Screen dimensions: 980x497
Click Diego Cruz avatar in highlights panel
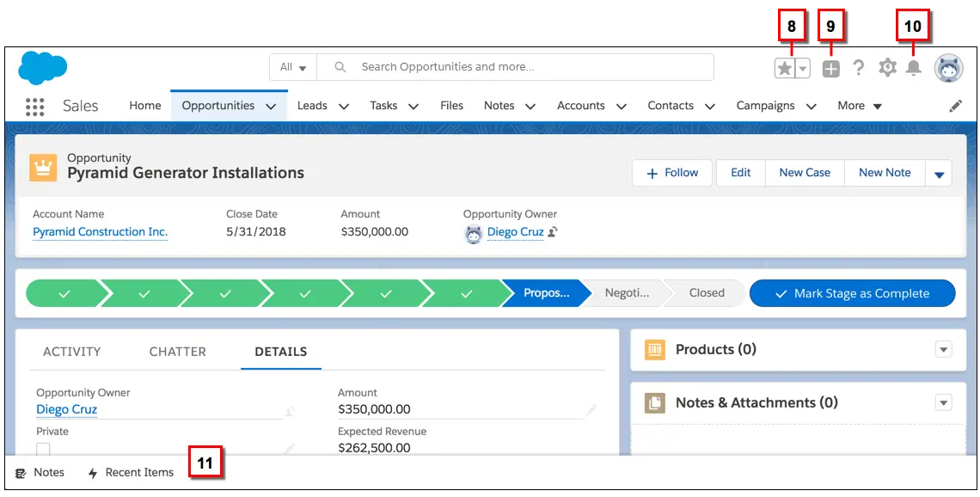tap(473, 234)
